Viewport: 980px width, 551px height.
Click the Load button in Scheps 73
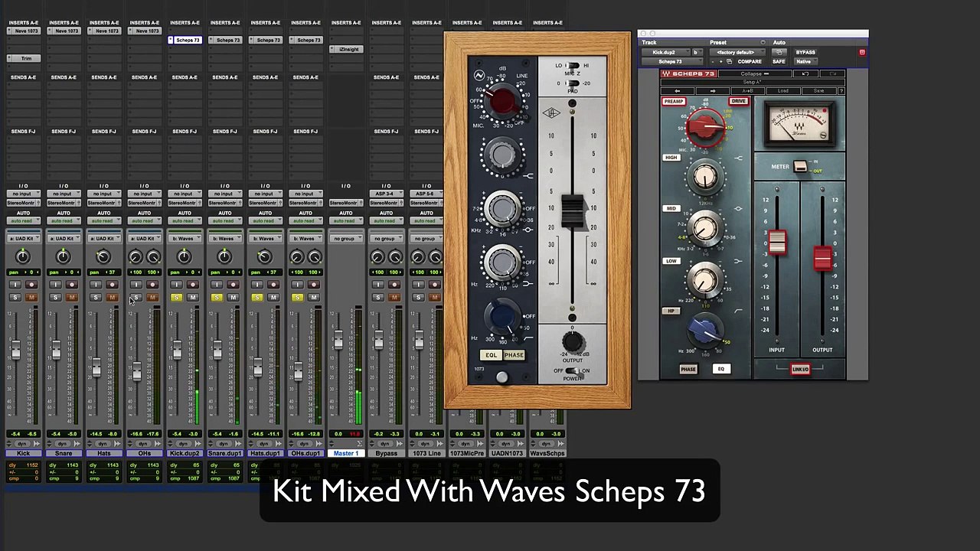(782, 91)
